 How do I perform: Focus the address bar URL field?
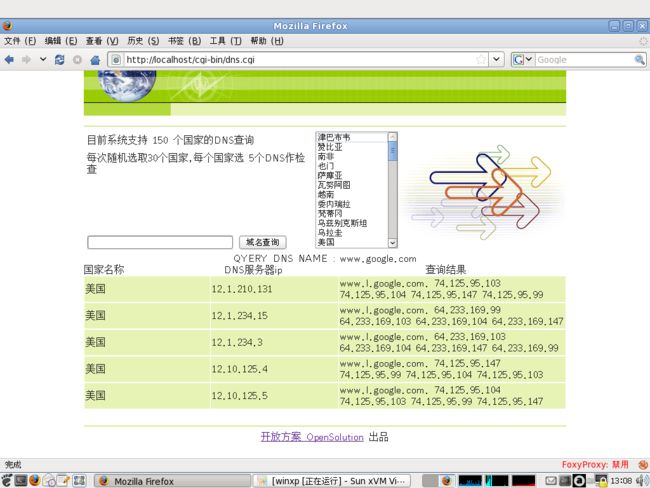pos(300,60)
